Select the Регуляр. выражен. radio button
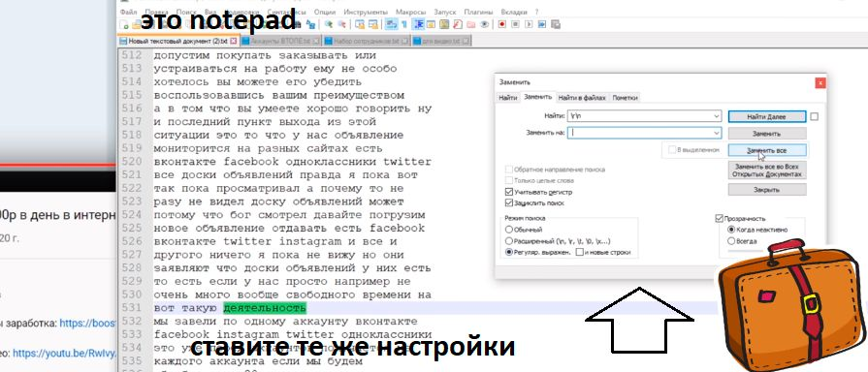Screen dimensions: 868x372 point(509,252)
